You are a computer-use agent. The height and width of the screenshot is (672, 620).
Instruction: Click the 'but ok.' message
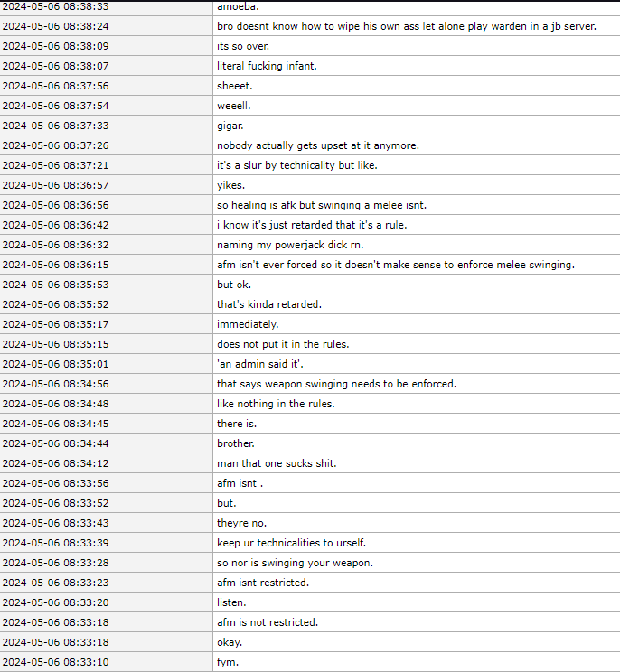[234, 285]
